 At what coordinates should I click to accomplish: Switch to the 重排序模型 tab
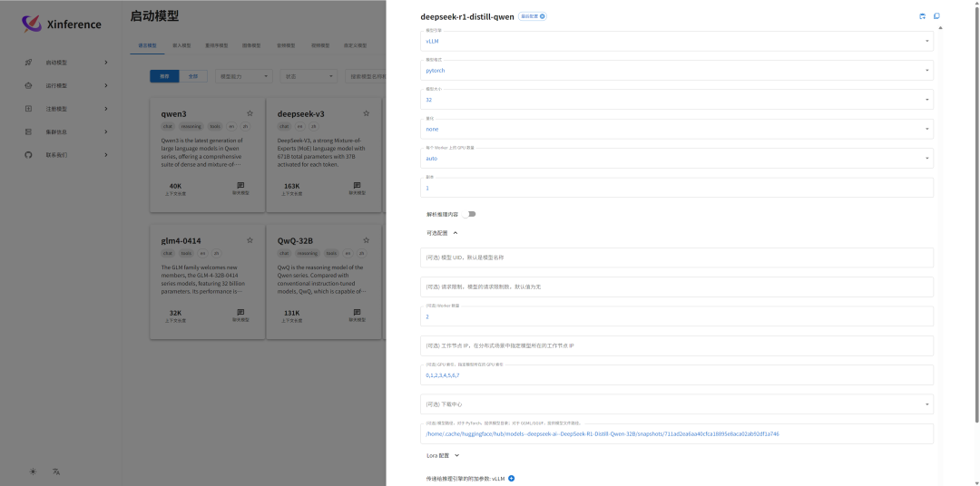(x=216, y=45)
